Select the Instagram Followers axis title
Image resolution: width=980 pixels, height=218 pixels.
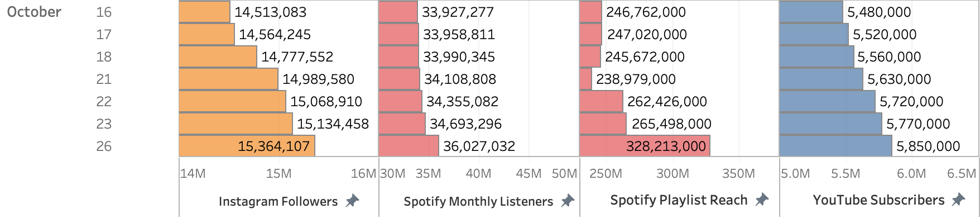coord(278,201)
